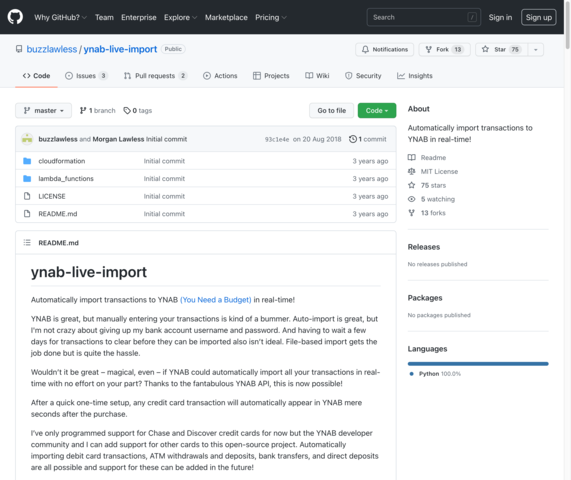Click the law scale icon beside MIT License
571x480 pixels.
point(411,171)
